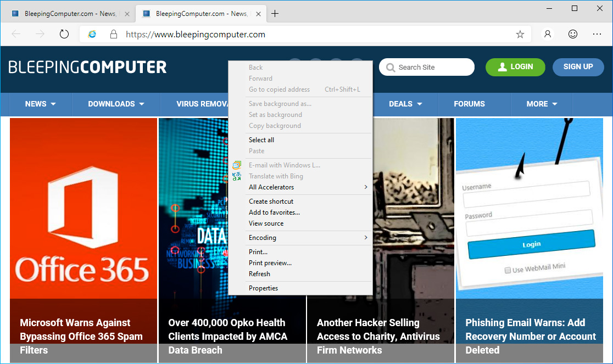Open Phishing Email Warns article headline

pyautogui.click(x=531, y=336)
